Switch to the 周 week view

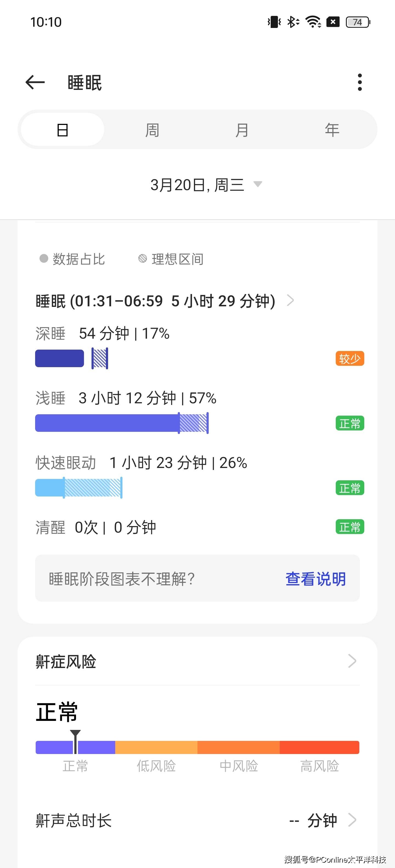(152, 130)
